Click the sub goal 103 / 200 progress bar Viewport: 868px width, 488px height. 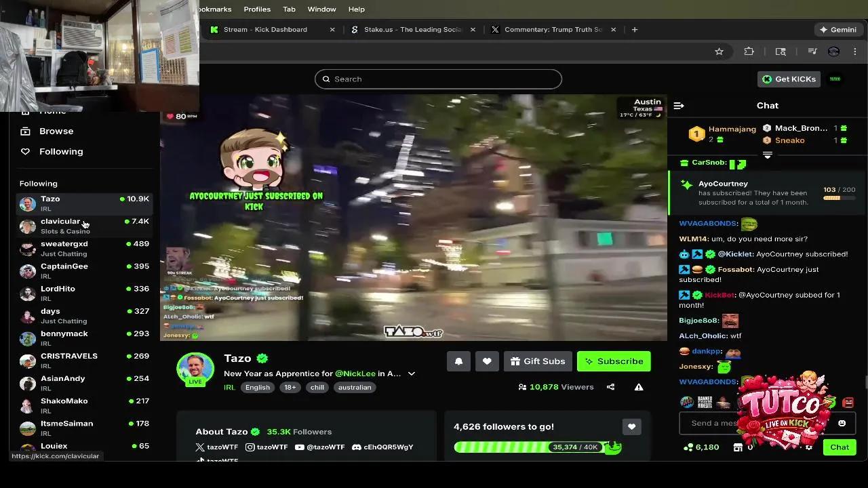839,198
